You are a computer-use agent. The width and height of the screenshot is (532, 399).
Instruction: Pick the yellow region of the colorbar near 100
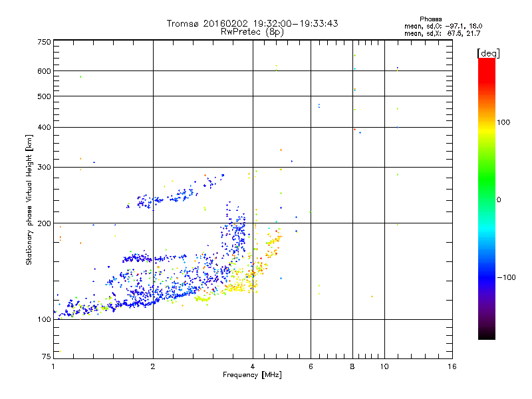487,129
